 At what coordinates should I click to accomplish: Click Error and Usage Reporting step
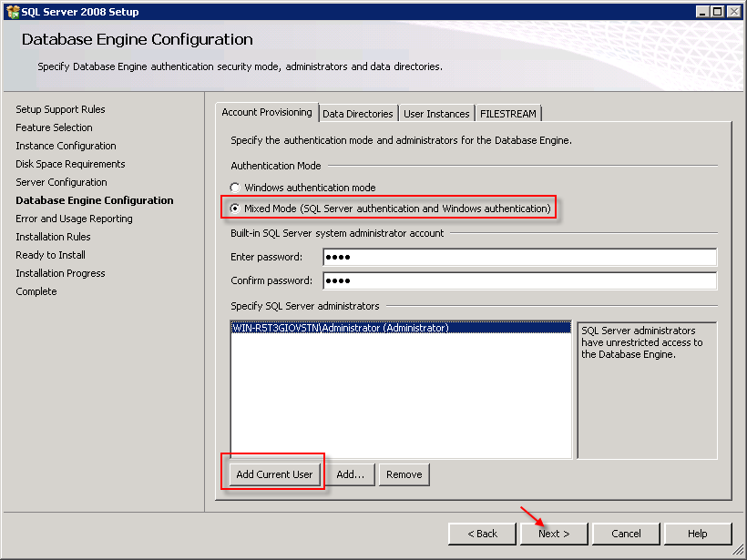74,219
